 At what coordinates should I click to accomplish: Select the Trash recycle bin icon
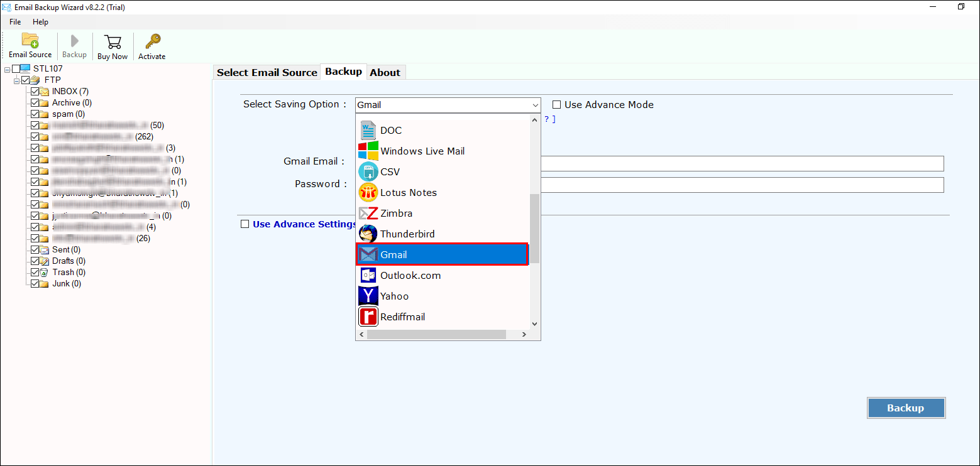(45, 273)
